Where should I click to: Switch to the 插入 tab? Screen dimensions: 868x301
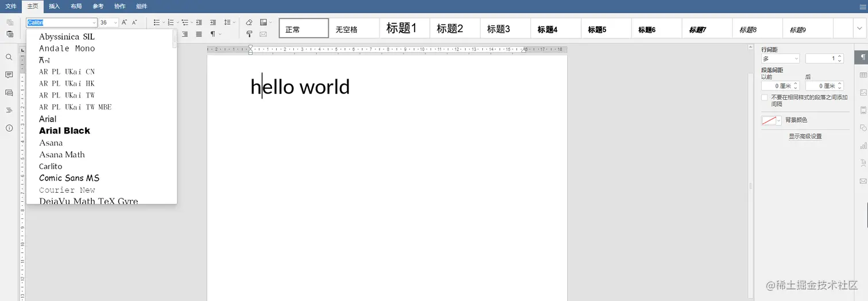[x=54, y=6]
